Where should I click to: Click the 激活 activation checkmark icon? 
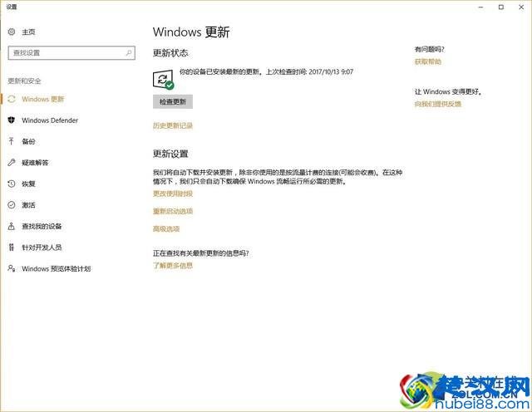point(12,205)
